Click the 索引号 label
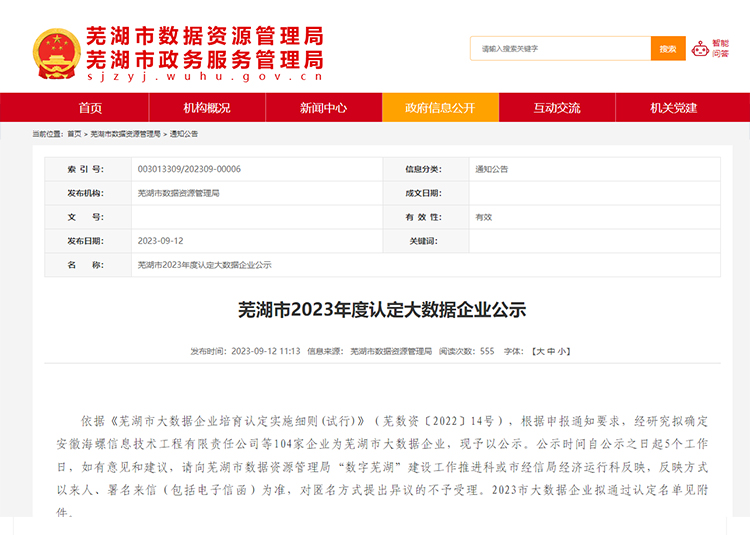 (86, 169)
